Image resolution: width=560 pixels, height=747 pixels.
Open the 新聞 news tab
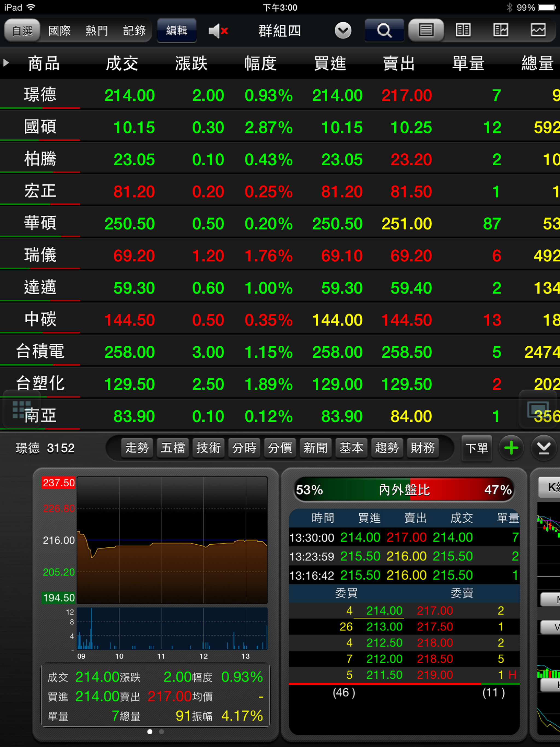[316, 448]
